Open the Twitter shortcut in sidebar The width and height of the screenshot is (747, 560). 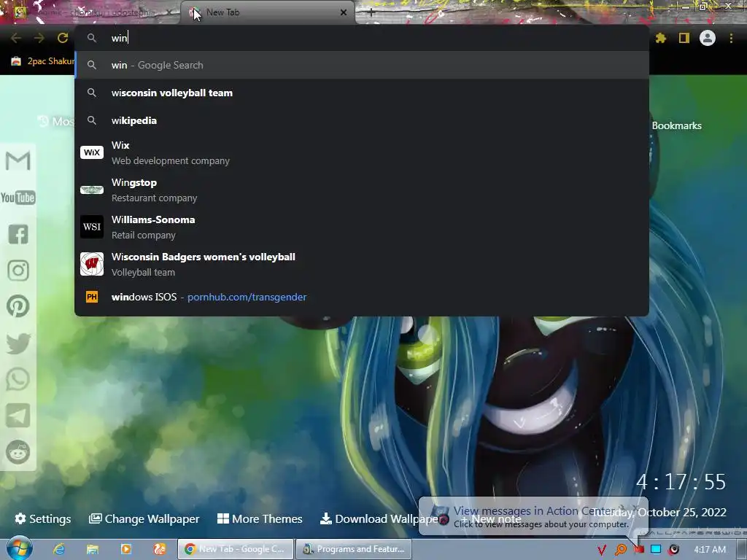tap(18, 343)
